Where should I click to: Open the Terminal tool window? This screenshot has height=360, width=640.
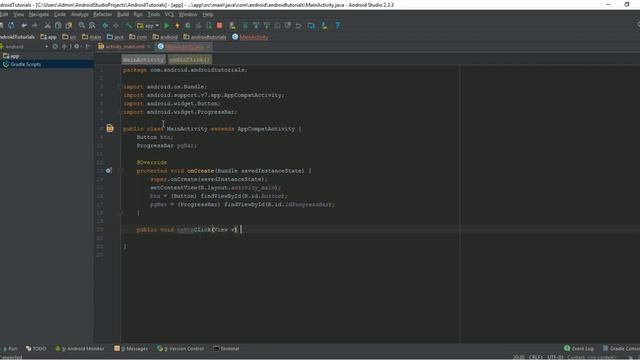click(226, 349)
